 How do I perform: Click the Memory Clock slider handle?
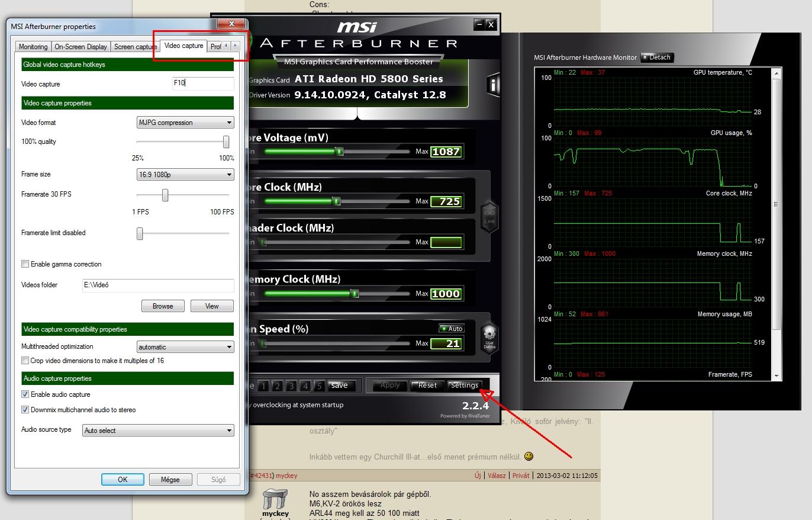pos(354,294)
